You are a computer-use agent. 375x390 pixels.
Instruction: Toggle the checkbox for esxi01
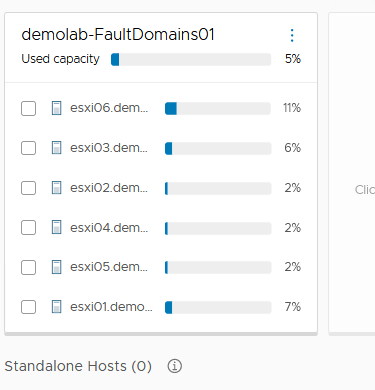pyautogui.click(x=28, y=307)
